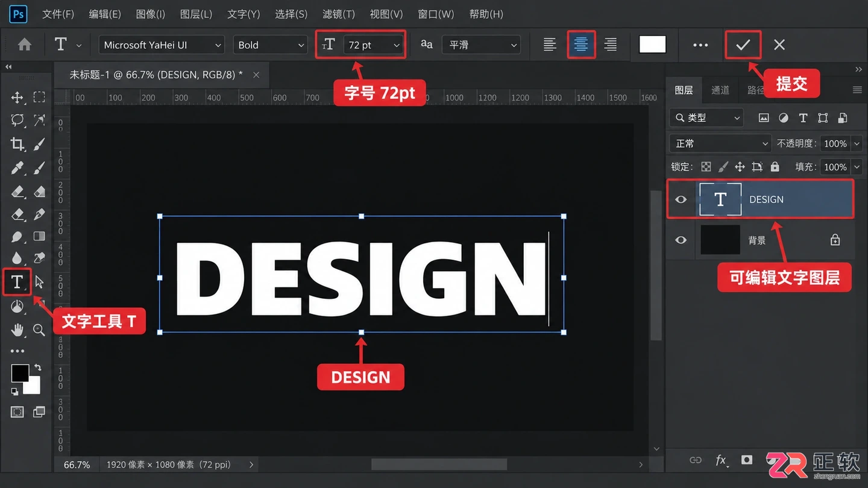Swap foreground and background colors

[x=38, y=367]
